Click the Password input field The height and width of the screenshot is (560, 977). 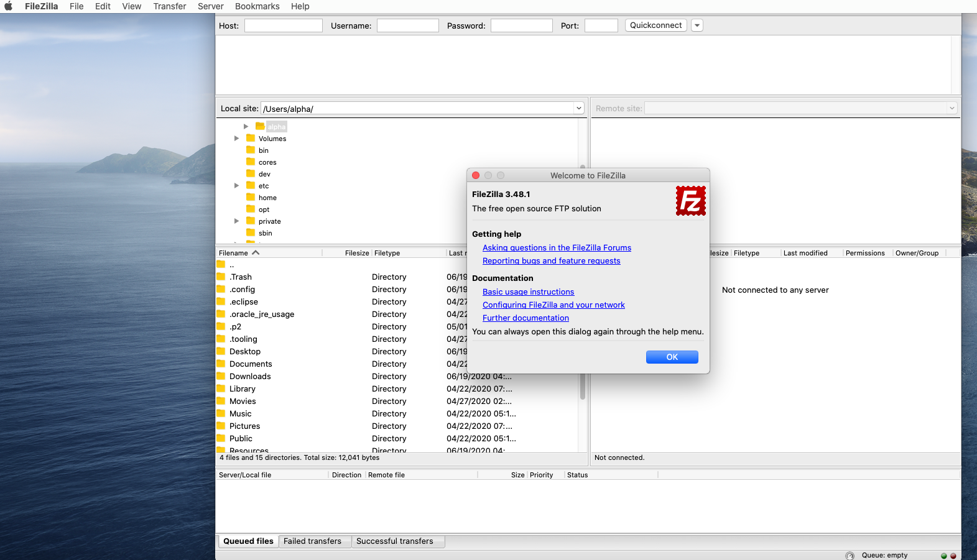click(x=522, y=25)
